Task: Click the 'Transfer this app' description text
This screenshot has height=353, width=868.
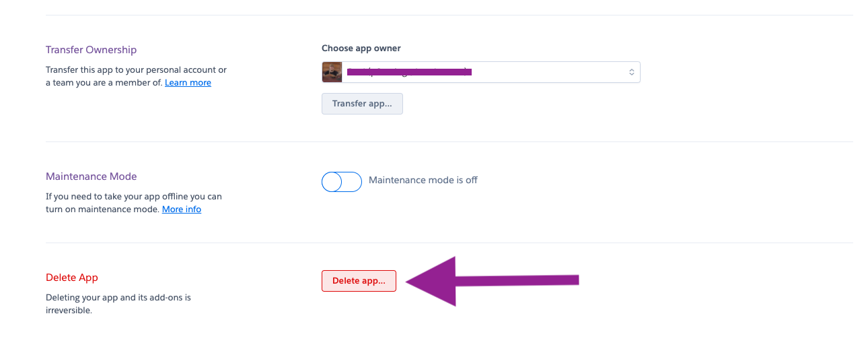Action: (x=135, y=70)
